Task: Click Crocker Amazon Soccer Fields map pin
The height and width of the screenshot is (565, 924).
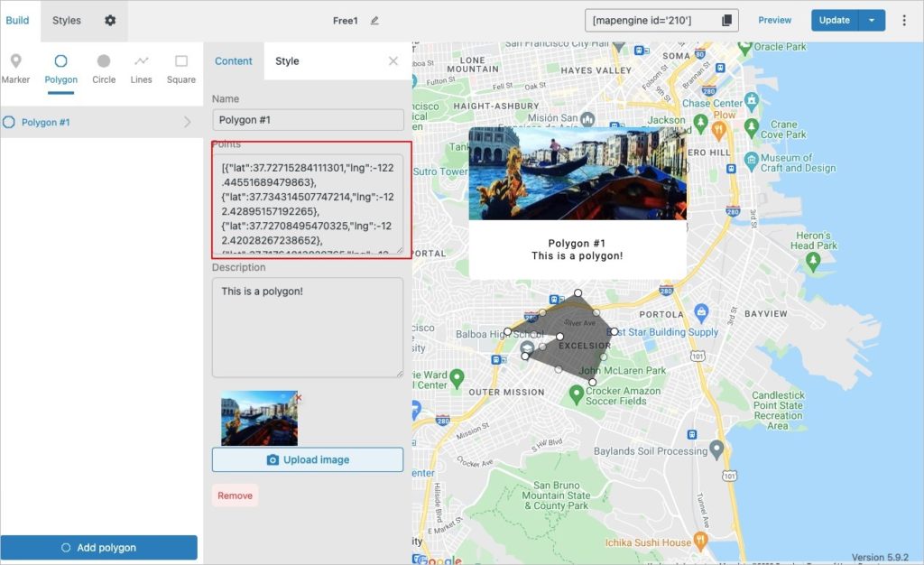Action: click(576, 394)
